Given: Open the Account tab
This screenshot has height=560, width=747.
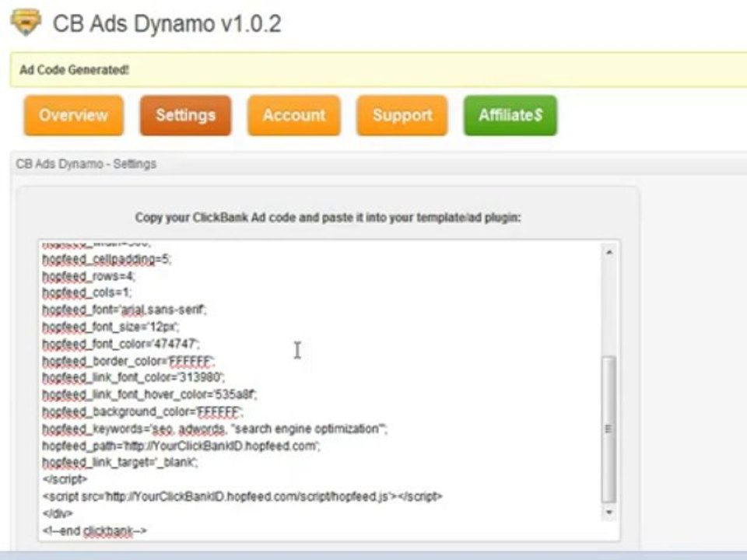Looking at the screenshot, I should [x=294, y=115].
